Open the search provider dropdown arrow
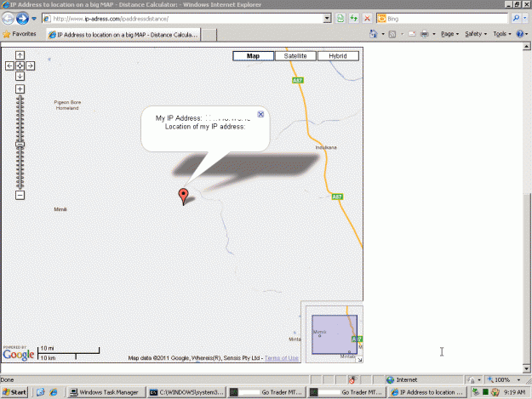The height and width of the screenshot is (399, 532). (x=525, y=19)
